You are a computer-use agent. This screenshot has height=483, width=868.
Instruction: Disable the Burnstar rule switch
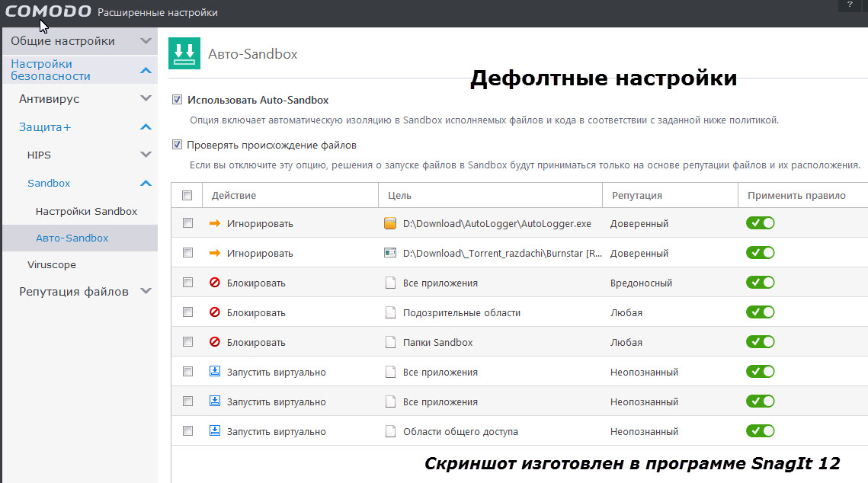coord(760,253)
